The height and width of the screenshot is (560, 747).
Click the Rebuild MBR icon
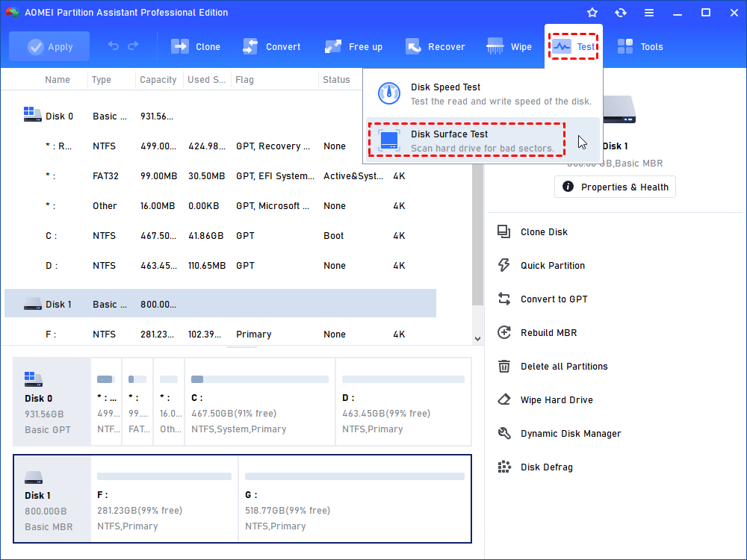click(504, 332)
